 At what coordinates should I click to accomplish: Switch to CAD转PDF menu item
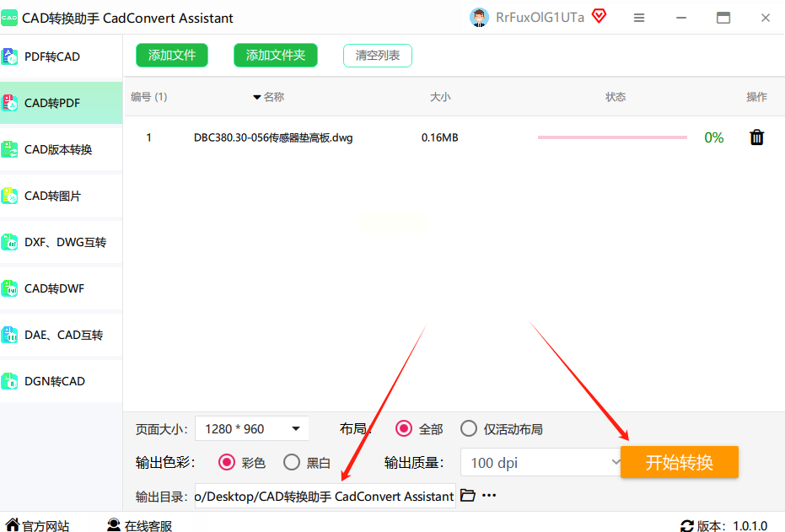point(61,103)
